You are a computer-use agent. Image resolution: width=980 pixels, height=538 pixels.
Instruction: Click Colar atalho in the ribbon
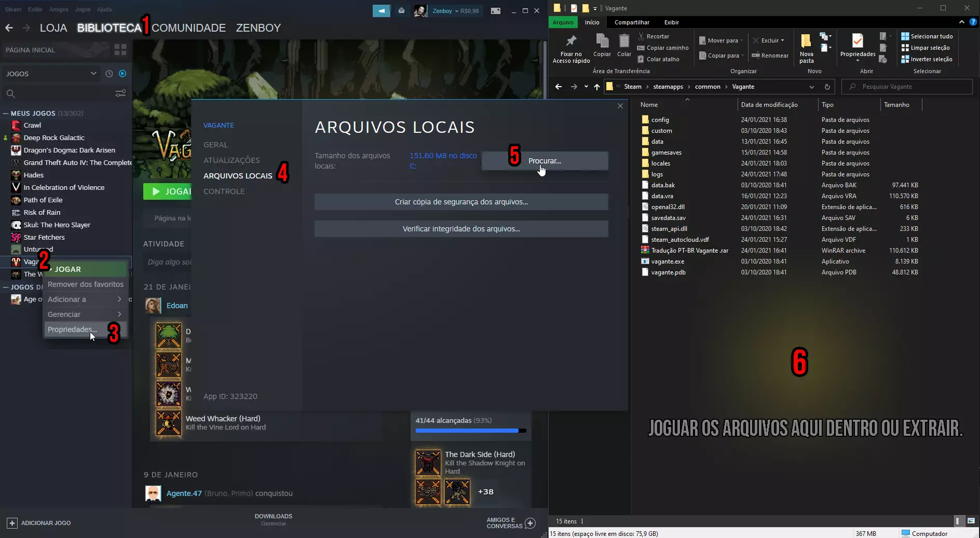[658, 59]
